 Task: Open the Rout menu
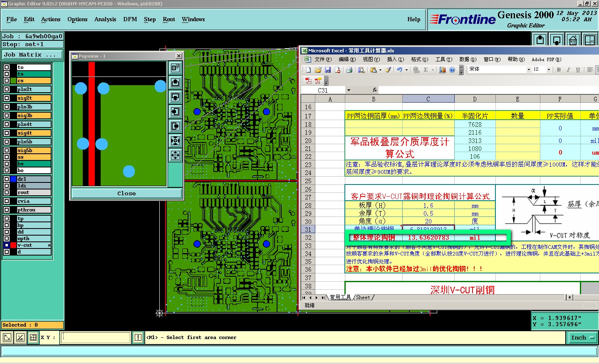point(169,19)
